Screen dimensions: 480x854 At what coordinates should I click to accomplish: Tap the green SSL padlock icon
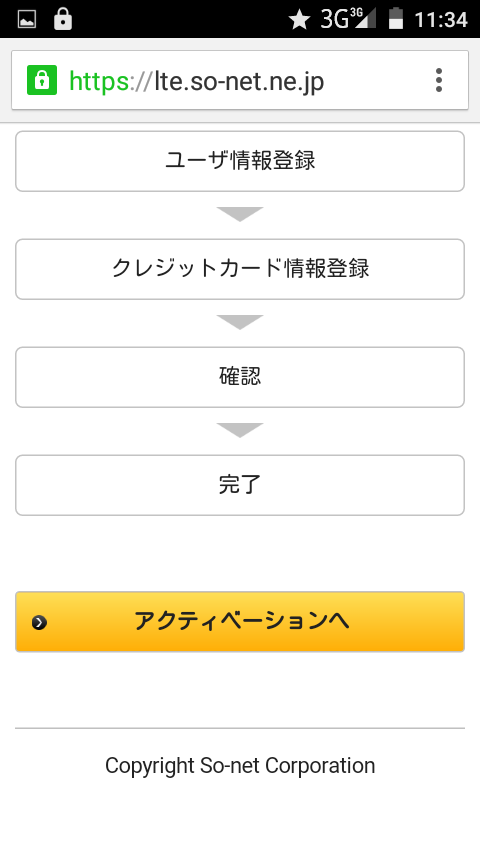tap(42, 80)
